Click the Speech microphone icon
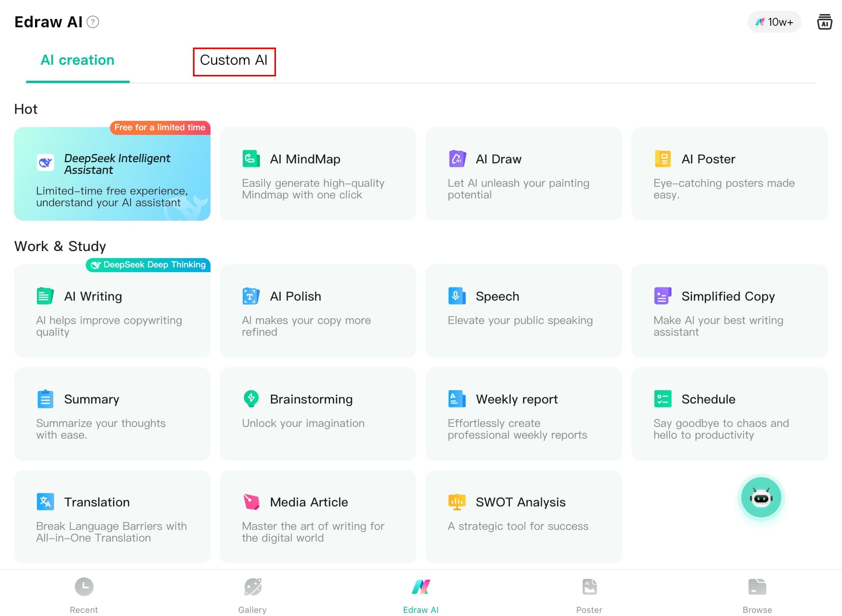Screen dimensions: 842x616 point(457,296)
